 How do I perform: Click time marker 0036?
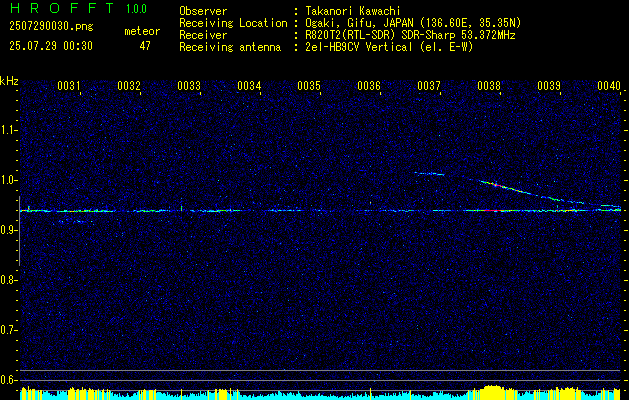tap(369, 86)
